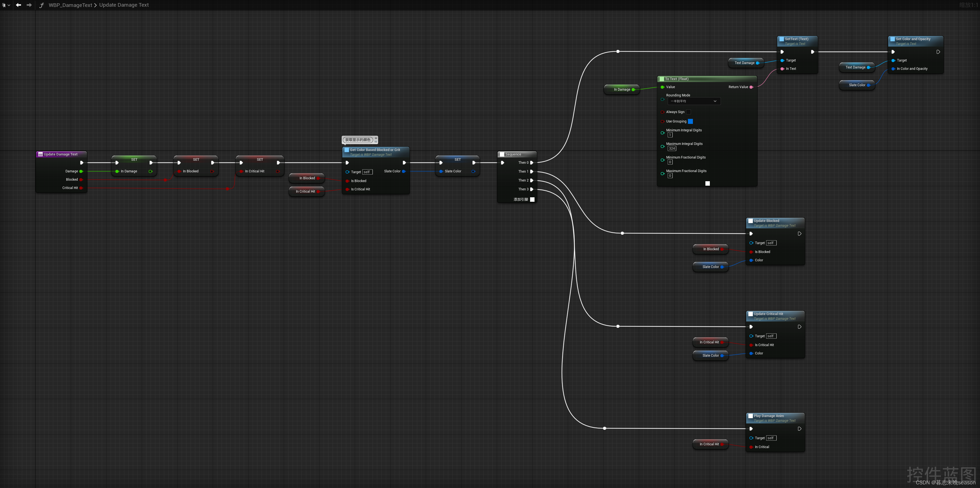Viewport: 980px width, 488px height.
Task: Select the Play Damage Anim node title
Action: (769, 416)
